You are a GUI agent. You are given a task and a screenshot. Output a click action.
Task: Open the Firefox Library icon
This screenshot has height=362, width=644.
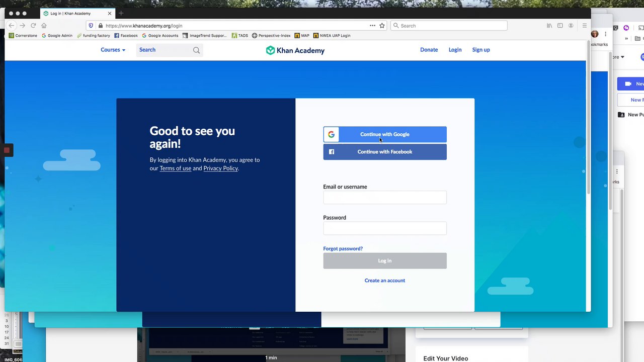[x=549, y=26]
